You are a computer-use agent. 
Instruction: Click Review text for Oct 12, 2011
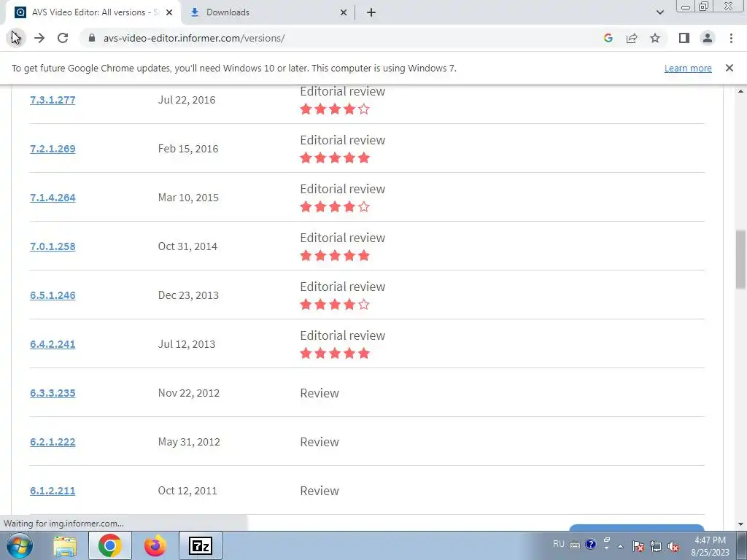coord(320,491)
